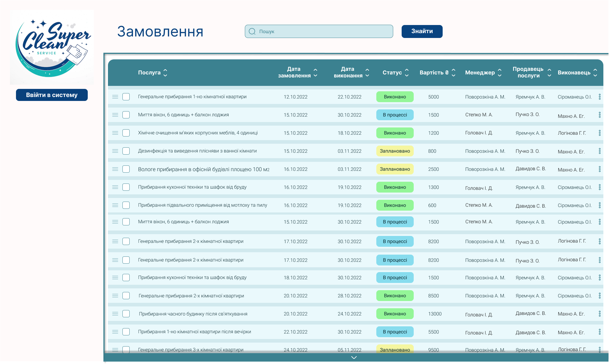Viewport: 610px width, 364px height.
Task: Sort by Дата виконання column arrows
Action: click(367, 73)
